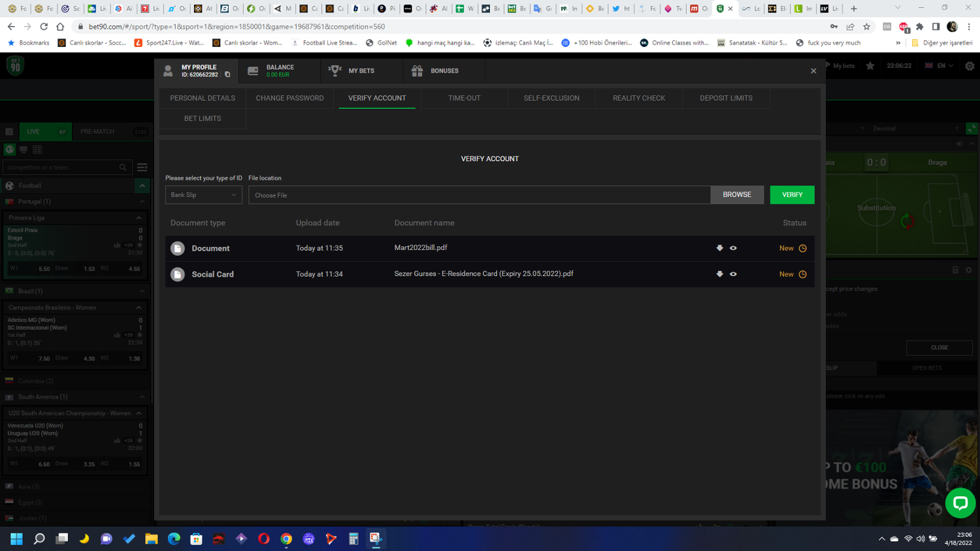The height and width of the screenshot is (551, 980).
Task: Open the Bonuses section
Action: [436, 71]
